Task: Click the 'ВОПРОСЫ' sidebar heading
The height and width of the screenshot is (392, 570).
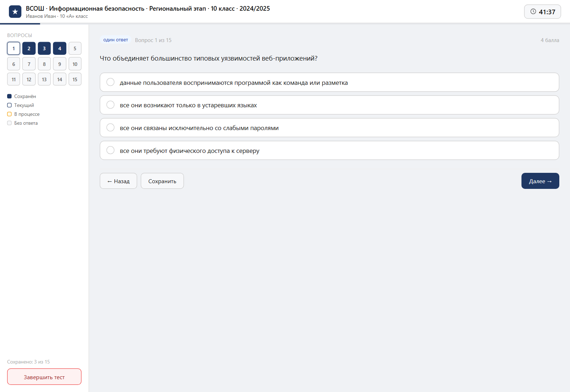Action: [x=20, y=35]
